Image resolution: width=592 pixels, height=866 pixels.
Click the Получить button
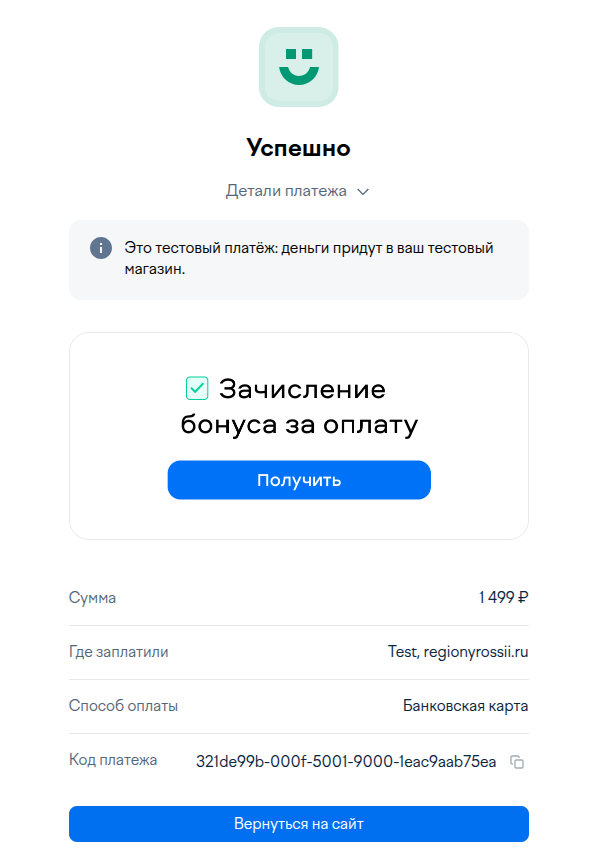pyautogui.click(x=299, y=480)
